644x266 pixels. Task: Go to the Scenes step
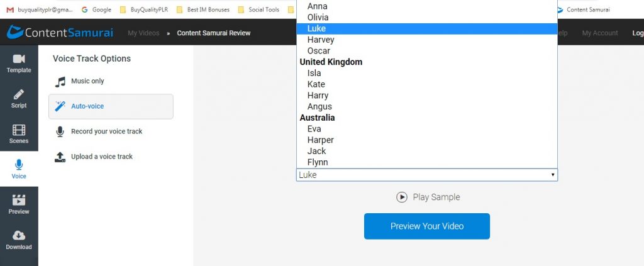19,134
